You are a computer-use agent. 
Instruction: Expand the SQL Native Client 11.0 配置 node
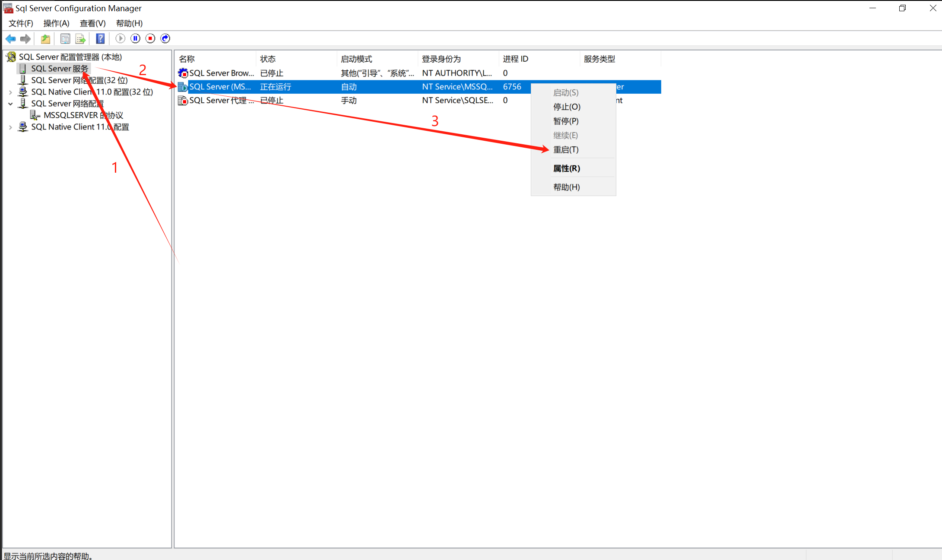point(10,127)
